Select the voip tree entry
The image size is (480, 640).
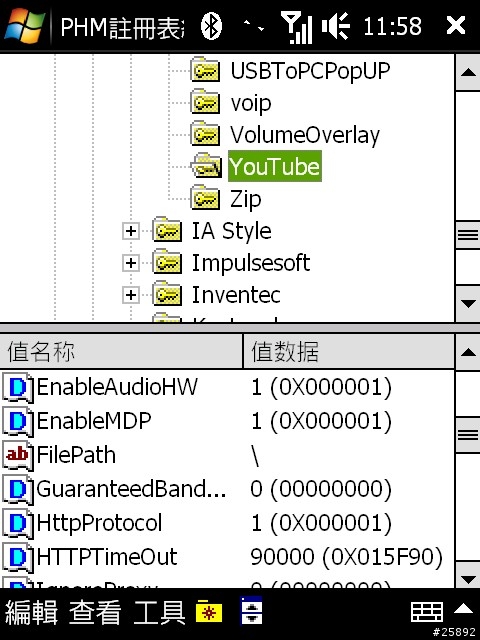tap(250, 102)
